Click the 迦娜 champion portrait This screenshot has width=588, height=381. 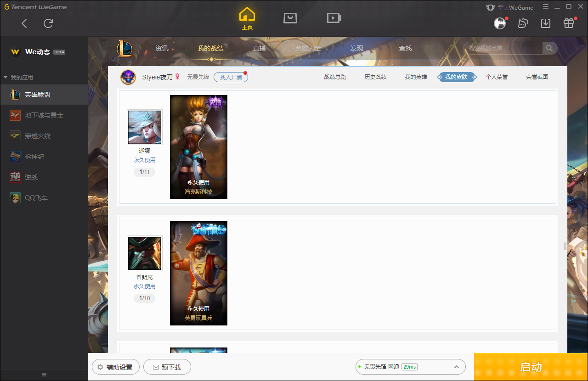145,127
